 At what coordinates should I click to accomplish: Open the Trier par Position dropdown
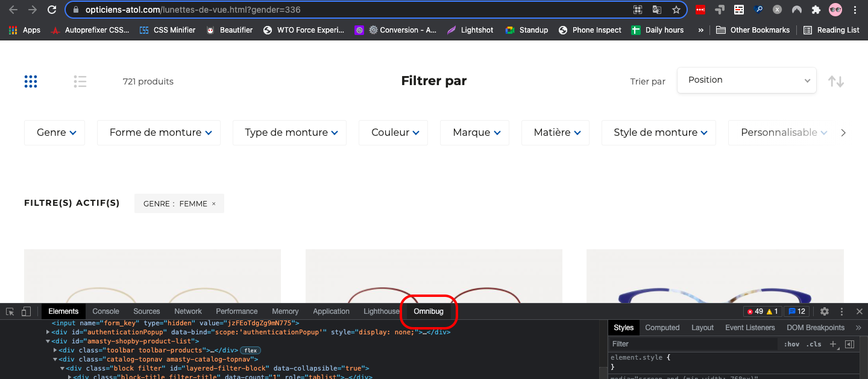(x=746, y=80)
